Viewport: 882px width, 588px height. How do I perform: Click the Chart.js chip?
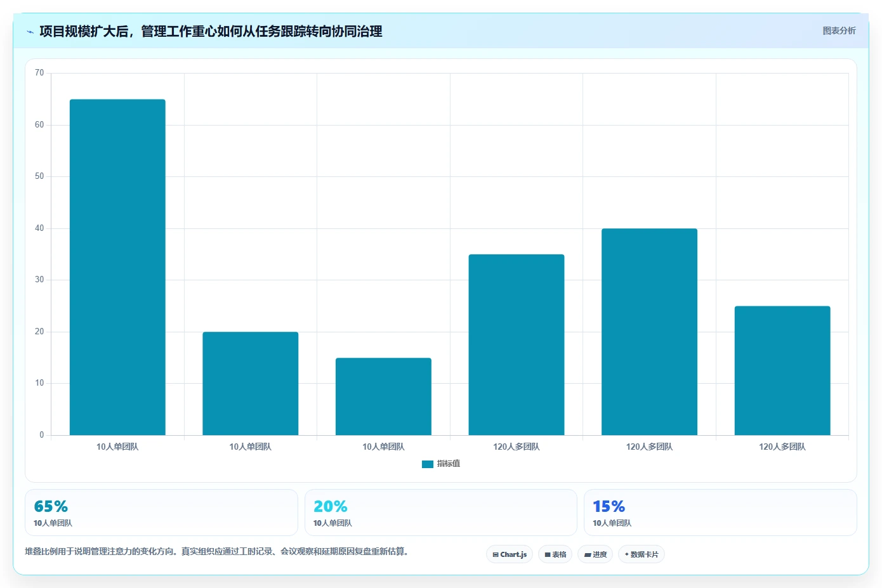pyautogui.click(x=510, y=554)
